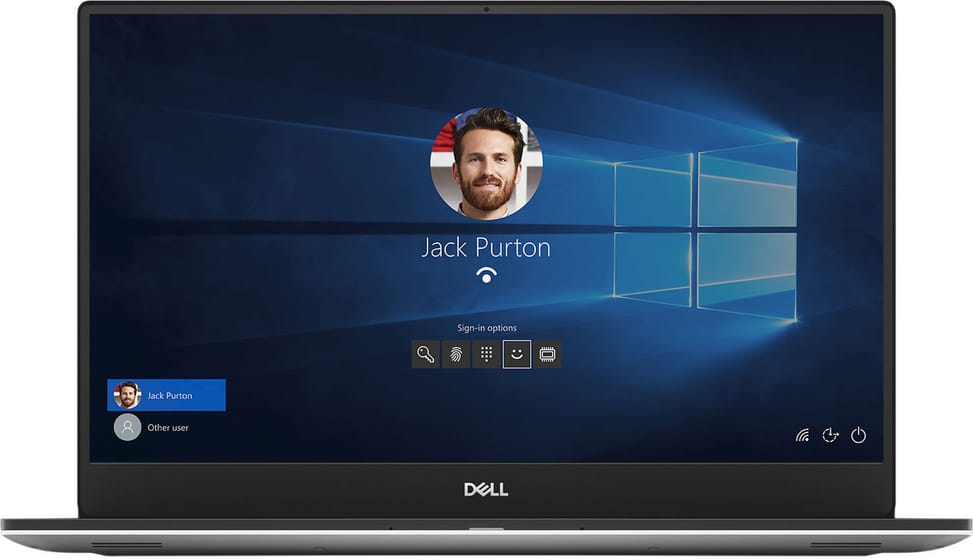Click the large "Jack Purton" name heading

tap(486, 248)
